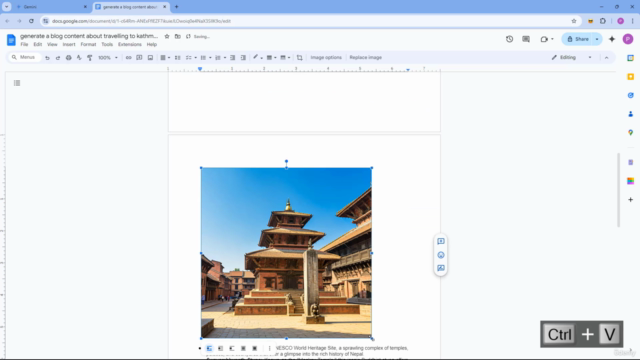
Task: Print the document
Action: point(69,58)
